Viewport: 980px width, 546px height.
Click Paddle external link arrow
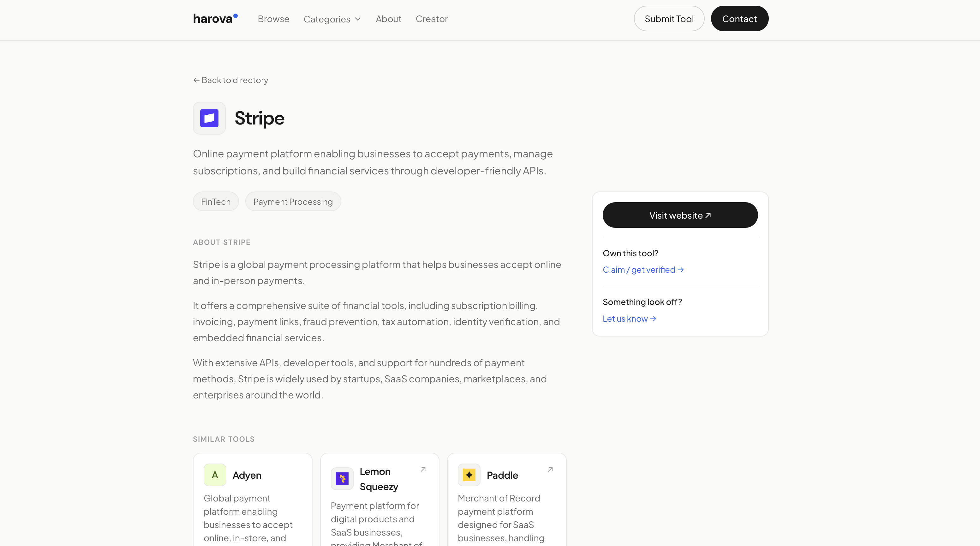(550, 470)
